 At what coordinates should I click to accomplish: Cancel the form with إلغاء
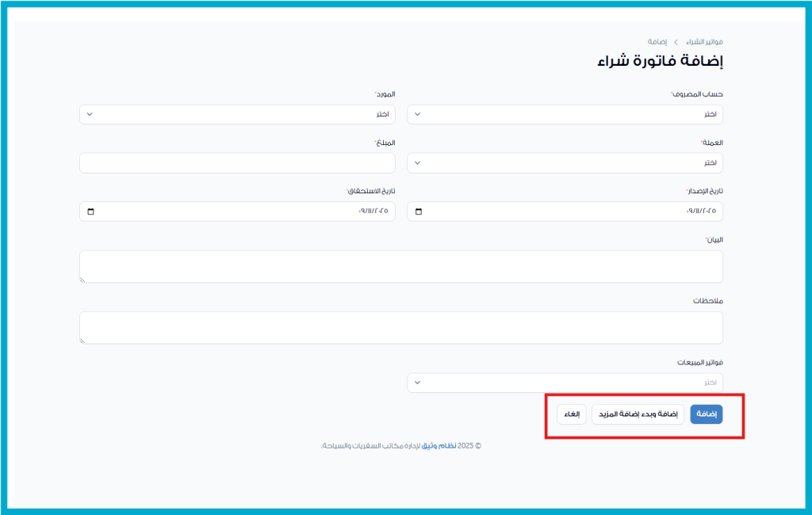tap(571, 414)
